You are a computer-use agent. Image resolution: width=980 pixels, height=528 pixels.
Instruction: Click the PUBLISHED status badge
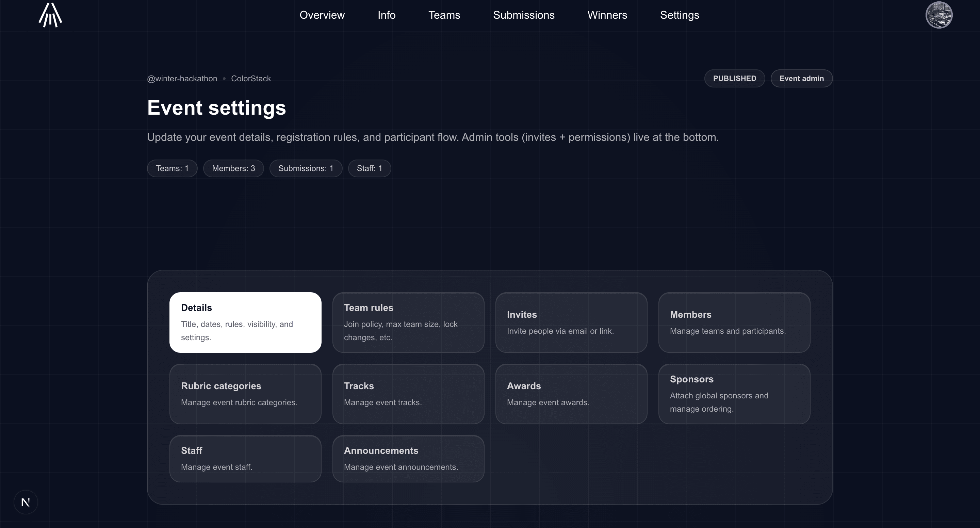coord(734,78)
